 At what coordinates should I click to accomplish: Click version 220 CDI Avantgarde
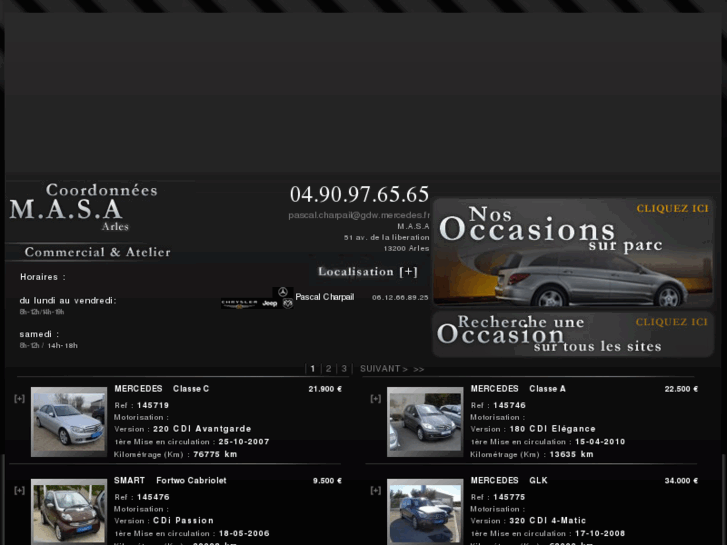click(x=202, y=429)
